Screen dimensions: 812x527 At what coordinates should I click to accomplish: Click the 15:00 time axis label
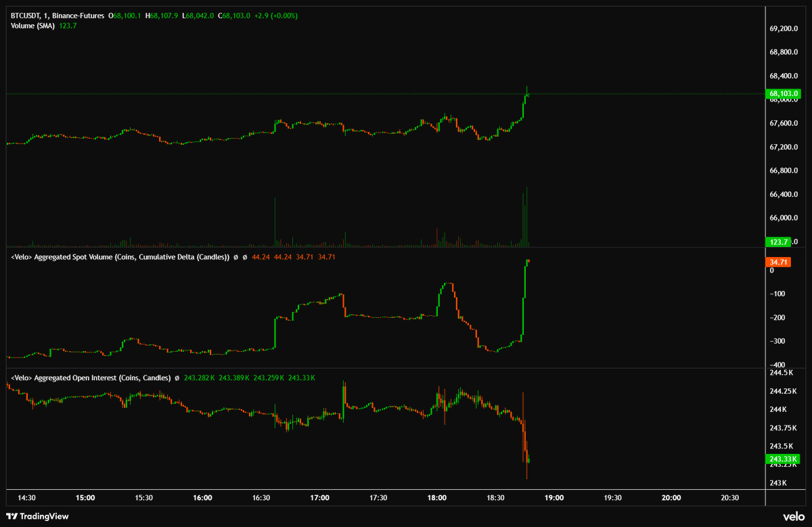tap(85, 498)
